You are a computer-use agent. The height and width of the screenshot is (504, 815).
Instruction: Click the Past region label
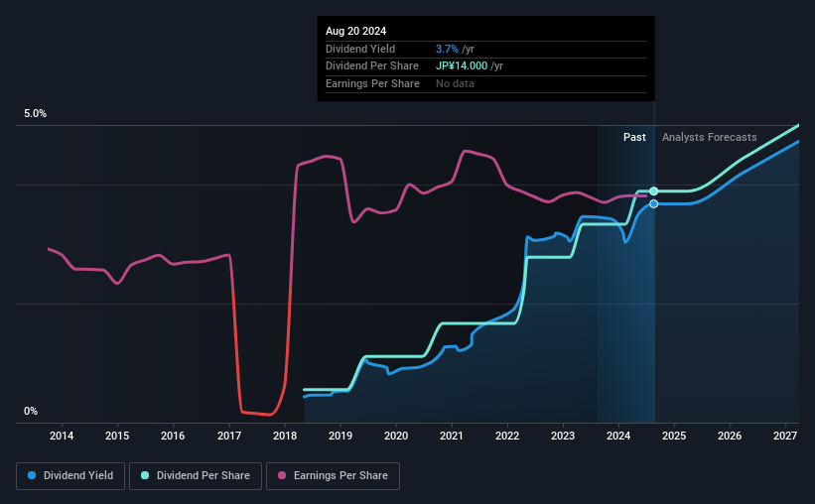[634, 137]
